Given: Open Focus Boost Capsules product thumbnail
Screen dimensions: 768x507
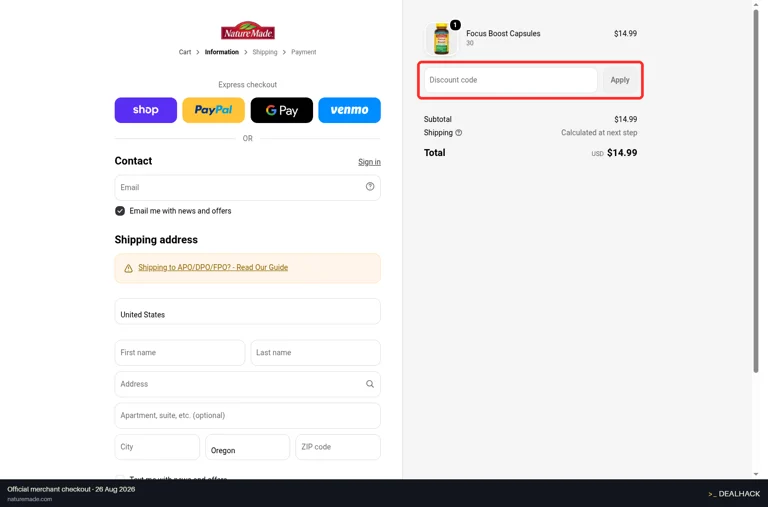Looking at the screenshot, I should click(441, 39).
